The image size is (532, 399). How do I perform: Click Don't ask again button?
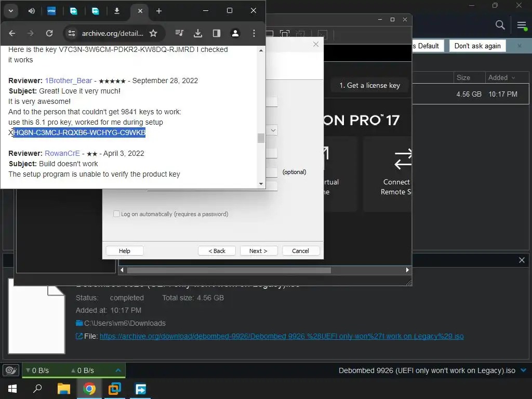[x=477, y=46]
